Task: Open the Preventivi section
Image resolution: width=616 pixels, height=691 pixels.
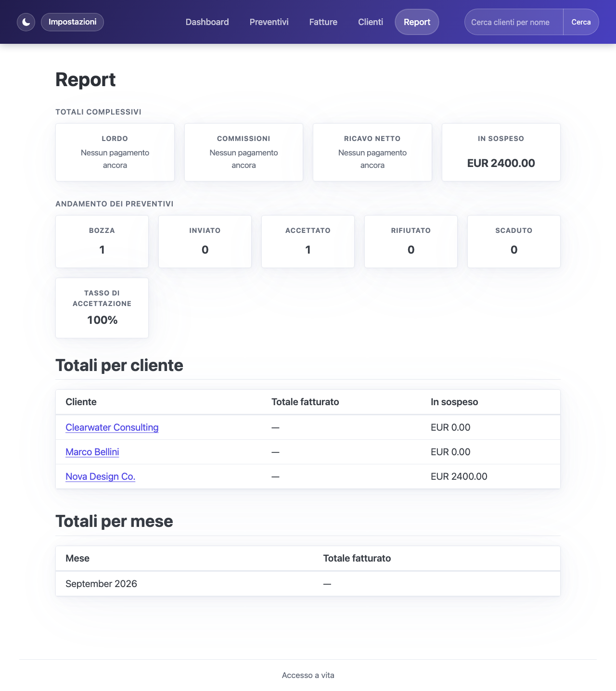Action: click(x=269, y=22)
